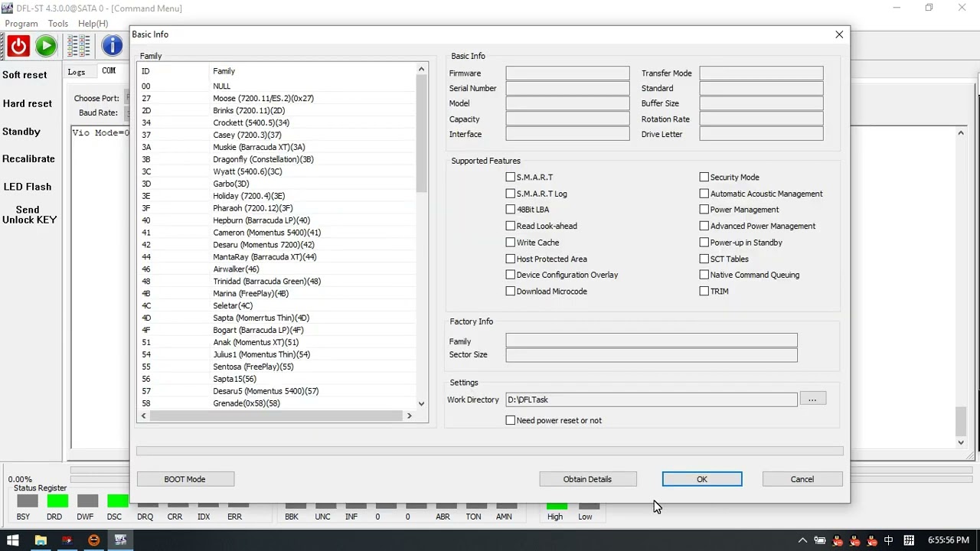980x551 pixels.
Task: Click the green play icon in toolbar
Action: click(x=46, y=47)
